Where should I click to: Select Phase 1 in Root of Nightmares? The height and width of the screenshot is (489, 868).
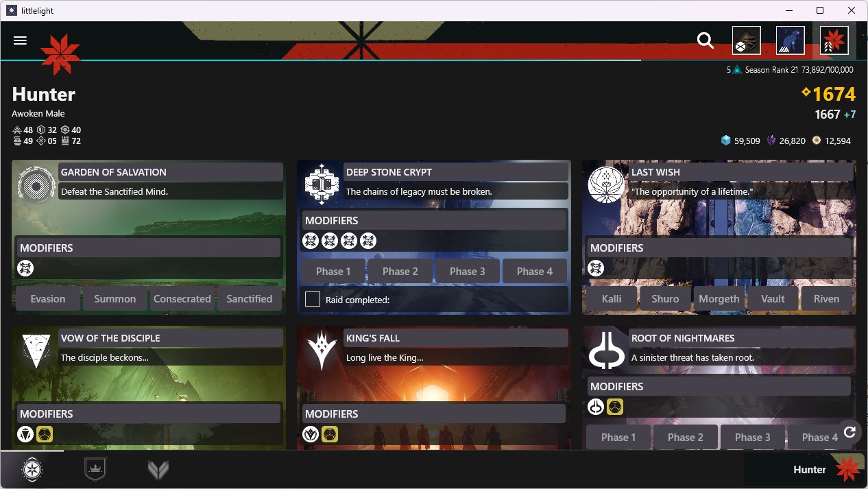pyautogui.click(x=618, y=438)
